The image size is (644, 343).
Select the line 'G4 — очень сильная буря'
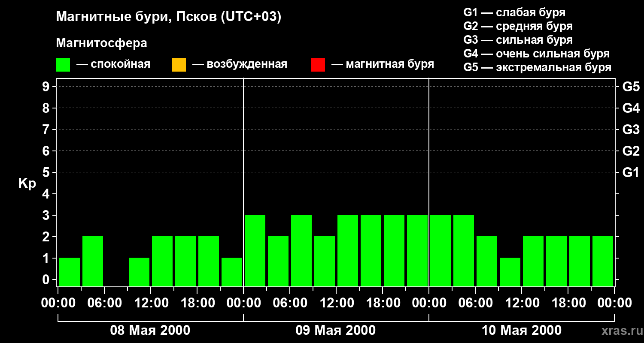tap(536, 54)
